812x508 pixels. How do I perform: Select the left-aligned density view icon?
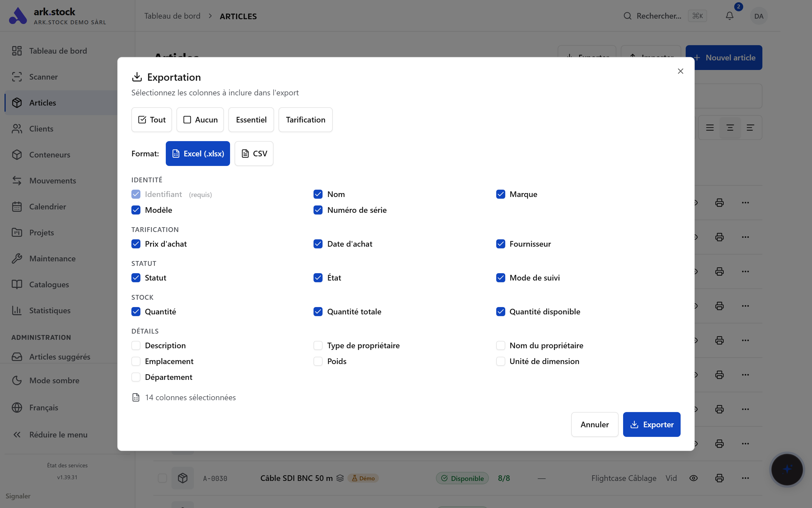pos(750,128)
